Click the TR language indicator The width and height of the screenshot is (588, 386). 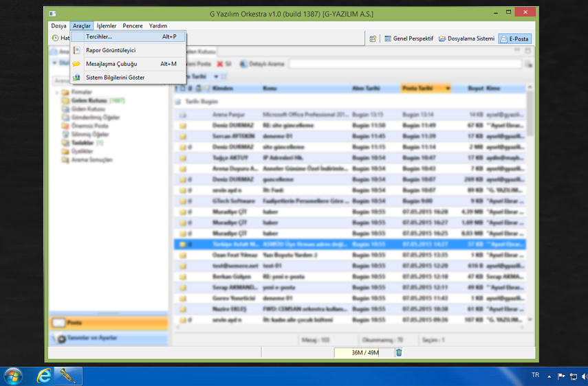[536, 375]
